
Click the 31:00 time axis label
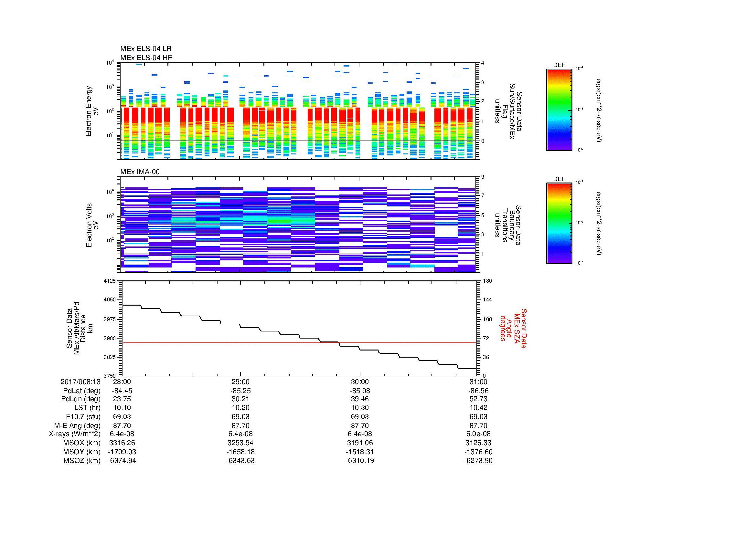pos(478,382)
